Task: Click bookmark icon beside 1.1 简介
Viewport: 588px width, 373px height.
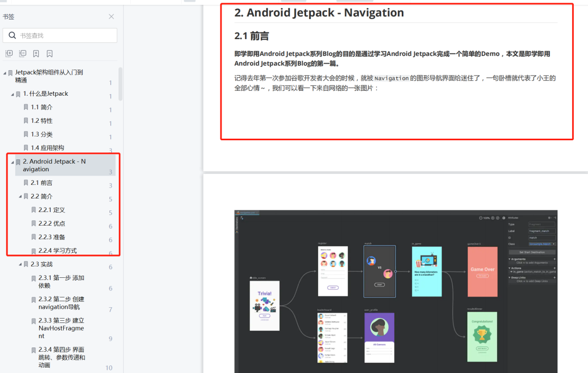Action: (x=26, y=107)
